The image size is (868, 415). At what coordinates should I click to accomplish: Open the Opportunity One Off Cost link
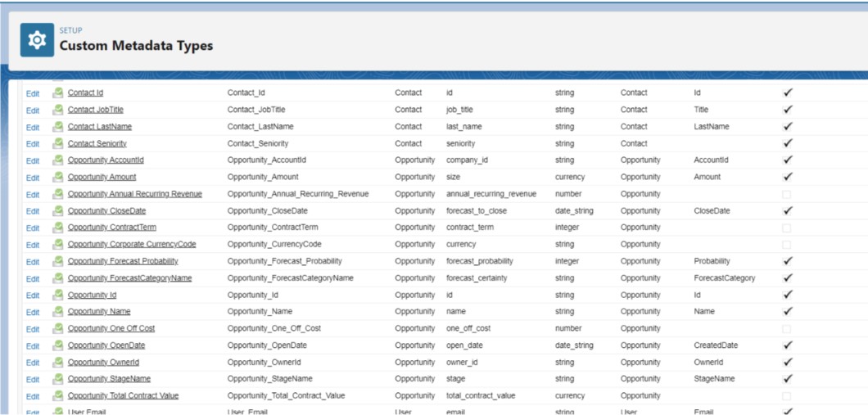pos(111,328)
